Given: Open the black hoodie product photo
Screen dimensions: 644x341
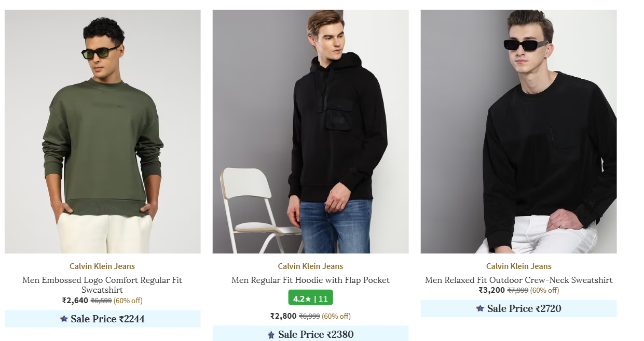Looking at the screenshot, I should tap(310, 132).
